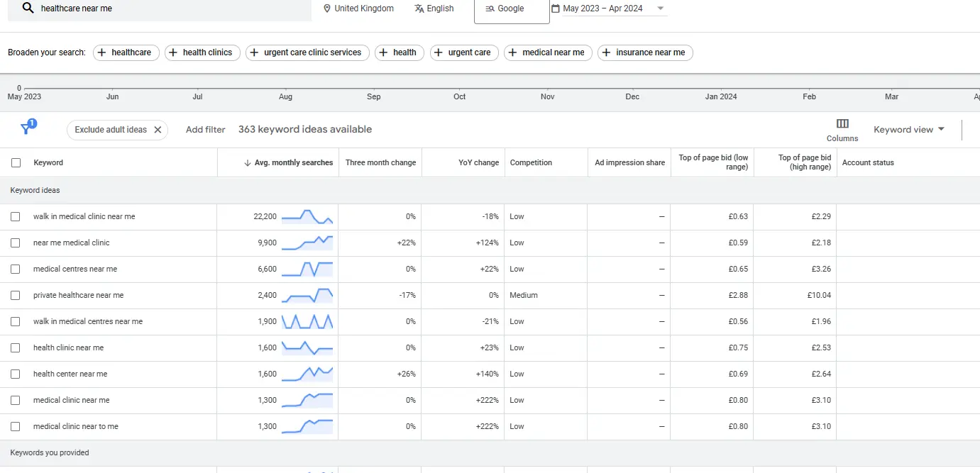Viewport: 980px width, 473px height.
Task: Click the language icon for English
Action: pos(419,9)
